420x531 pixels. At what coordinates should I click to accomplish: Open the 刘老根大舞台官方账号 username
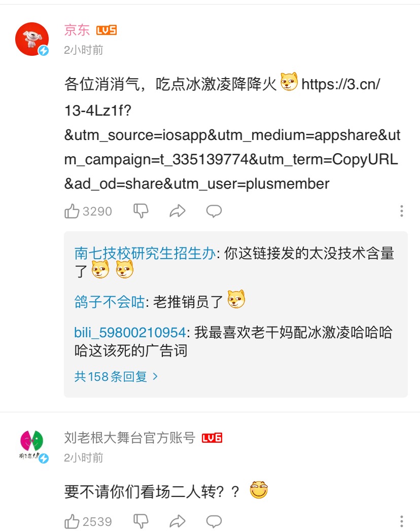pos(130,438)
